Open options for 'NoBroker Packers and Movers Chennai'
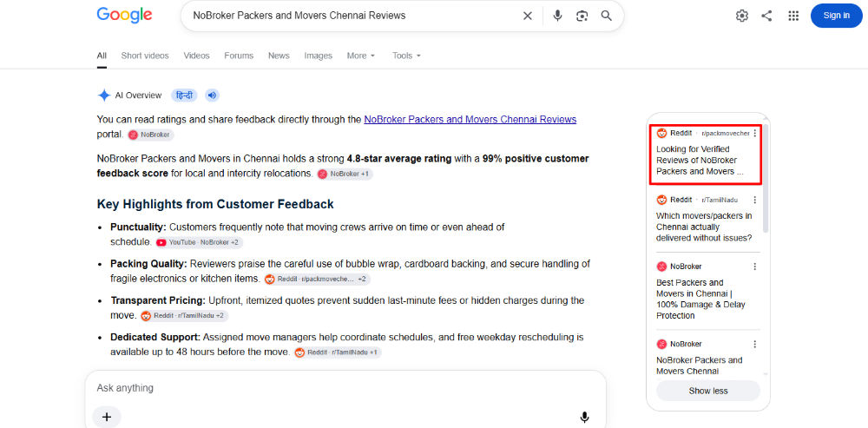 (x=755, y=344)
